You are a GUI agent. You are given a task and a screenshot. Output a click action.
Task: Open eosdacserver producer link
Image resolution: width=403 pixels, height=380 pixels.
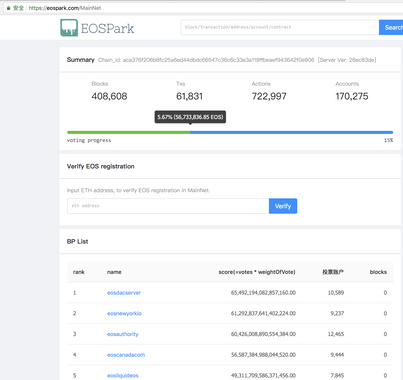click(x=124, y=293)
